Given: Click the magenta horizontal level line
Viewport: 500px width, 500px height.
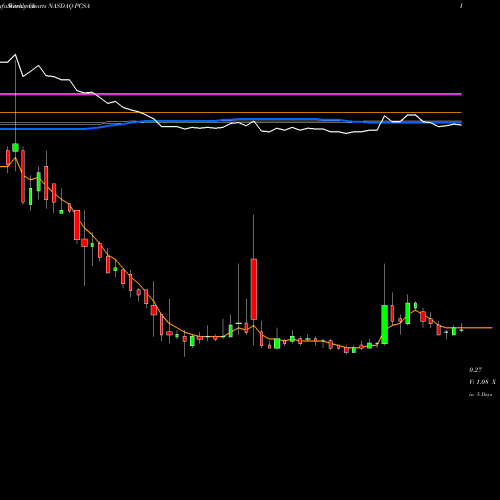Looking at the screenshot, I should [231, 94].
